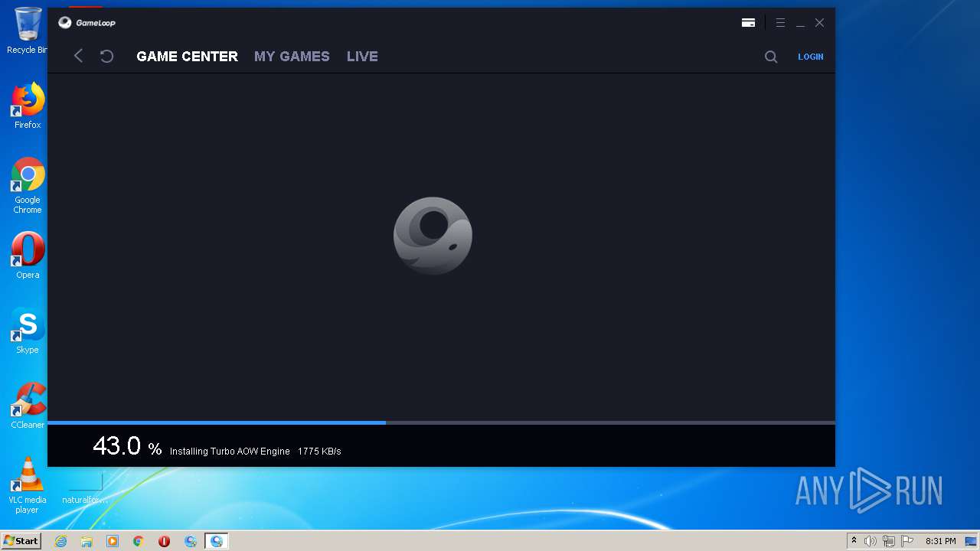
Task: Open the Windows Start menu
Action: [x=21, y=541]
